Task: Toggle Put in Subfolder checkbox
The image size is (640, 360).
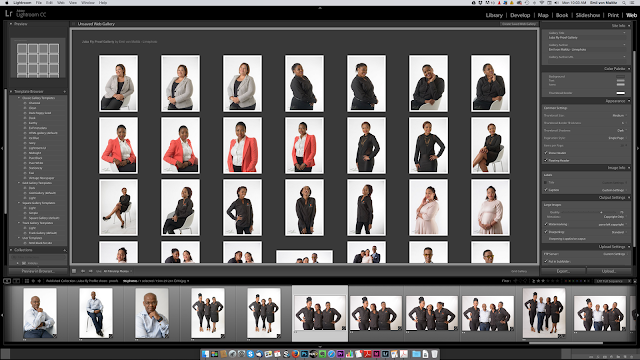Action: coord(546,261)
